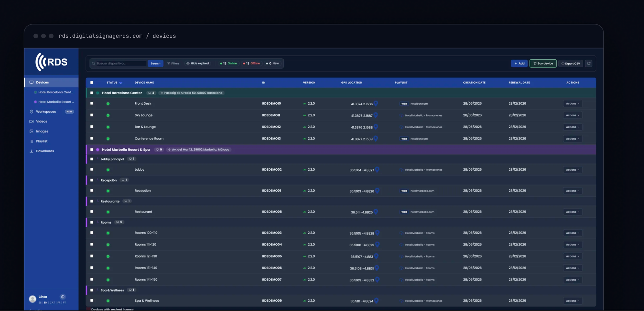Click the map pin for Spa & Wellness device
The image size is (644, 311).
click(x=376, y=301)
